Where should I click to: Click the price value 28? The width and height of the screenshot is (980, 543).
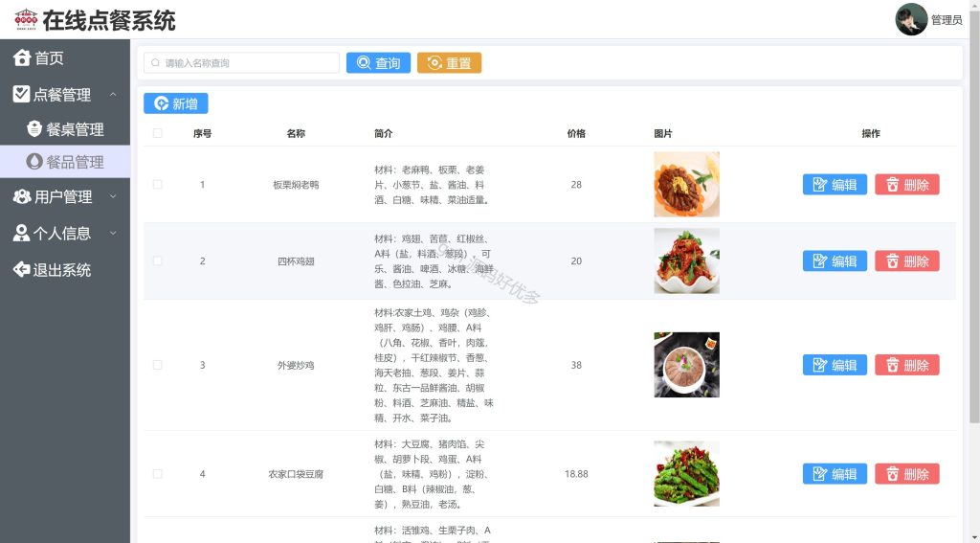576,185
